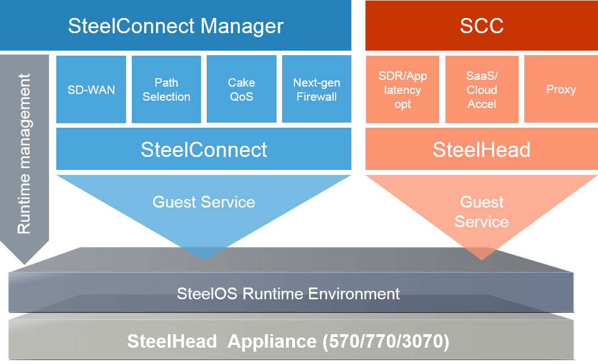
Task: Click the SteelConnect Manager header block
Action: [x=176, y=25]
